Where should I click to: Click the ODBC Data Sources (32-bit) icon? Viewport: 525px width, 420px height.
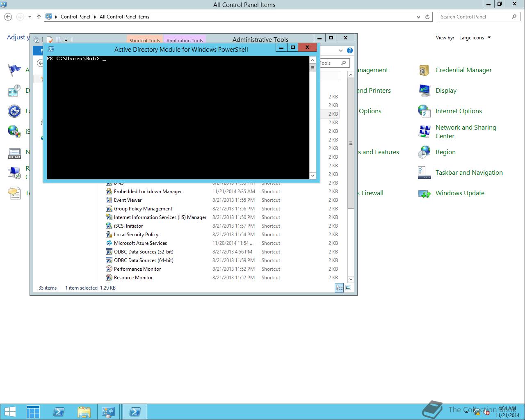pyautogui.click(x=109, y=252)
